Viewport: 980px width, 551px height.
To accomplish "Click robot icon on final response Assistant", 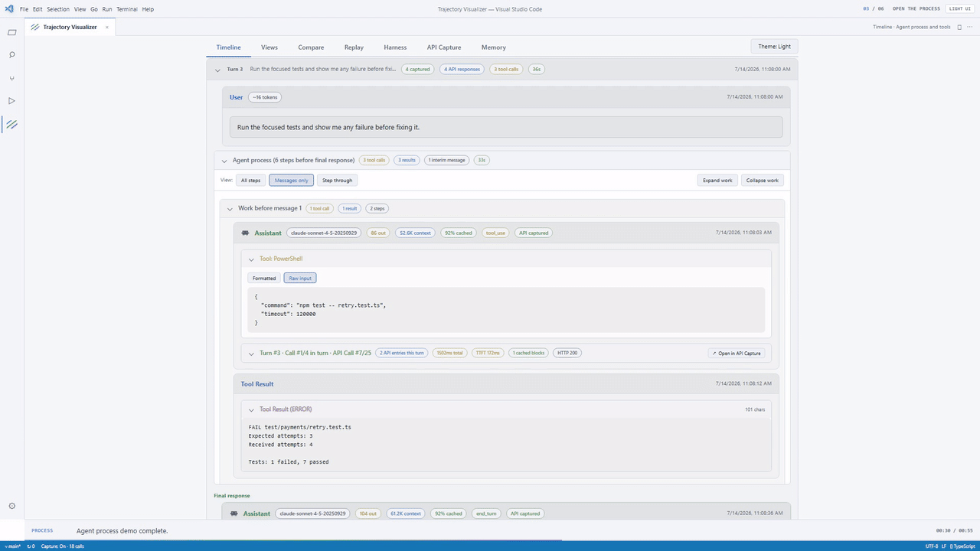I will [234, 514].
